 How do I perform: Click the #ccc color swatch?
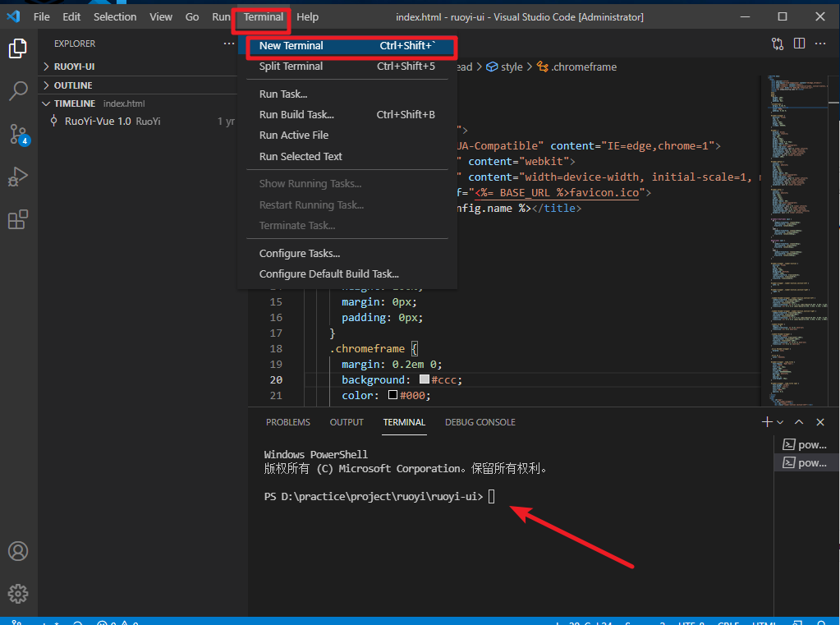tap(425, 379)
